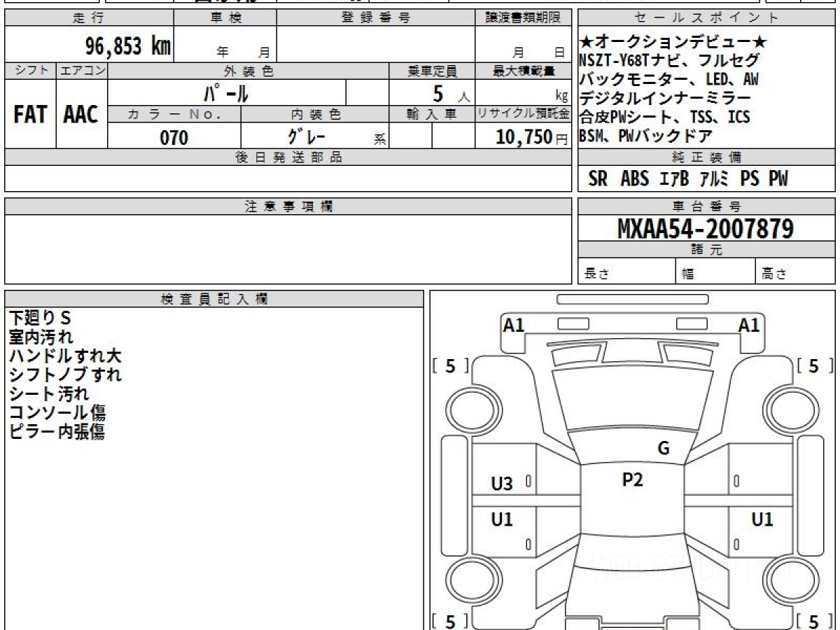This screenshot has height=630, width=840.
Task: Click the 長さ dimension cell
Action: pyautogui.click(x=626, y=271)
